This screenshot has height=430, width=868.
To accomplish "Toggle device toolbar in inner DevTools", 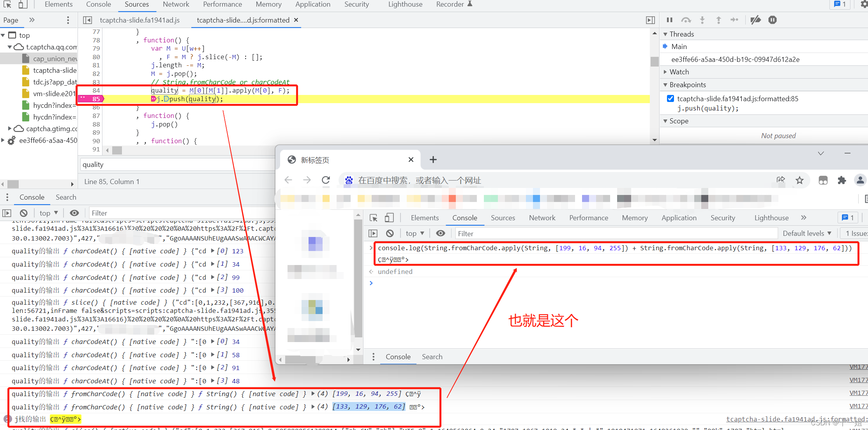I will click(390, 218).
